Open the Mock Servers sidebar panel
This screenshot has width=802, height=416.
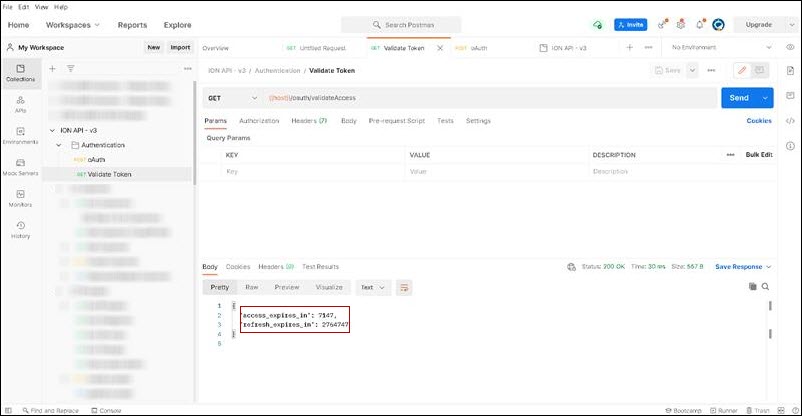click(20, 167)
